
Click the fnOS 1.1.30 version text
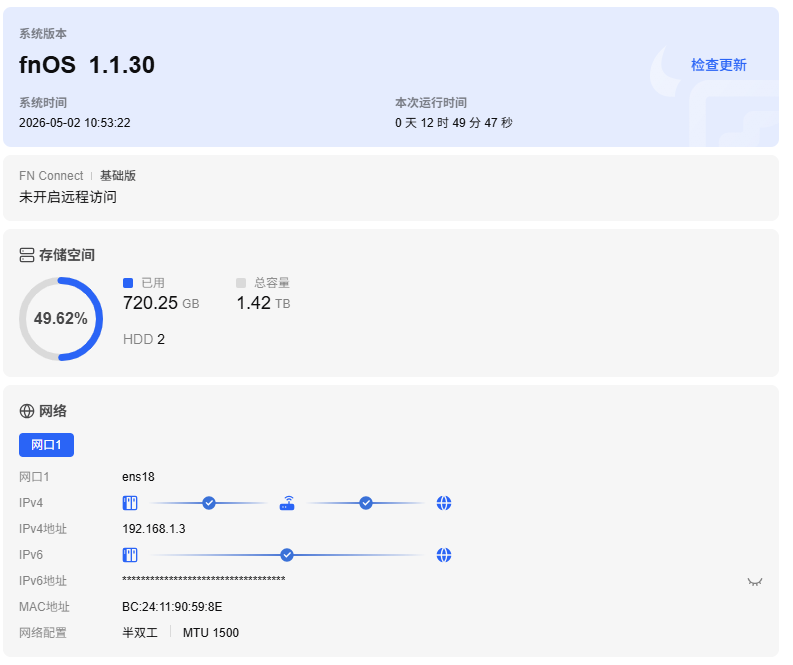(x=86, y=65)
